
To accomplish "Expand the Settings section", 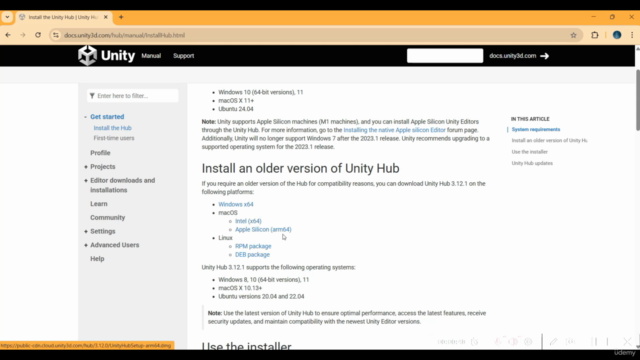I will tap(86, 231).
